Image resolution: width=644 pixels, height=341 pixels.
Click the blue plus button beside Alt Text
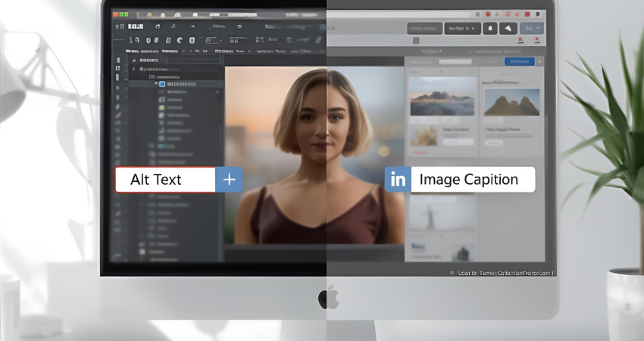click(229, 180)
